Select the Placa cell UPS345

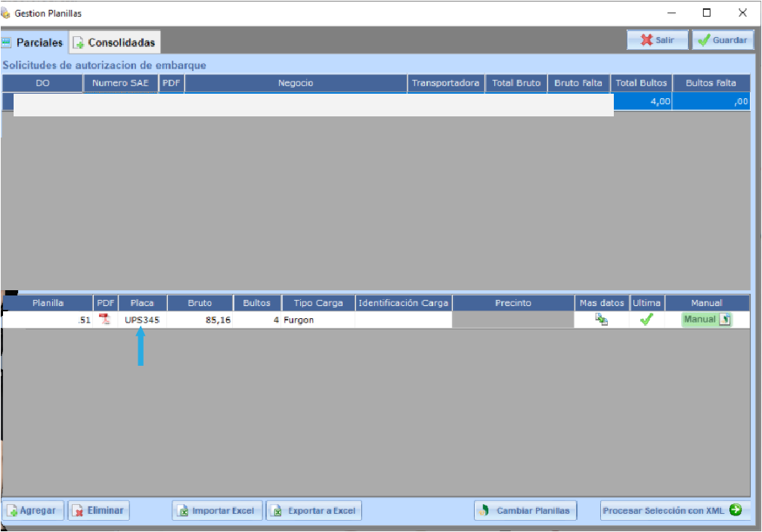(142, 320)
